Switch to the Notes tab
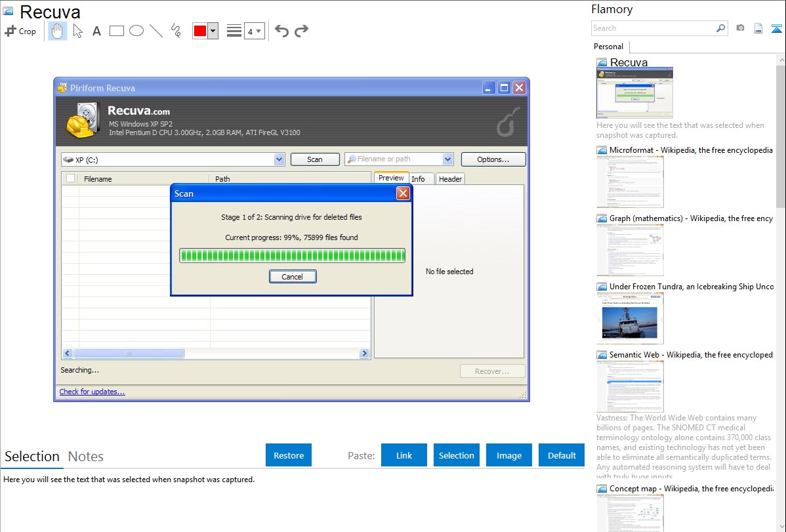Image resolution: width=786 pixels, height=532 pixels. tap(86, 457)
